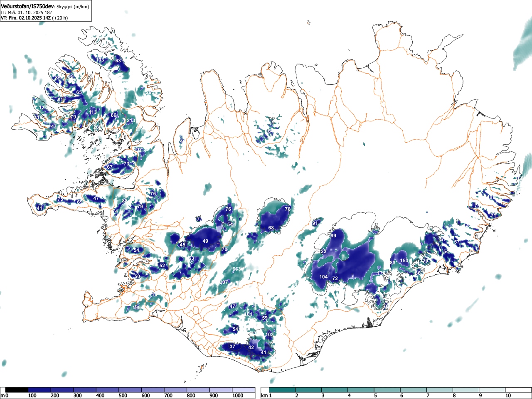Click the 199 visibility value in the southwest

(x=136, y=308)
